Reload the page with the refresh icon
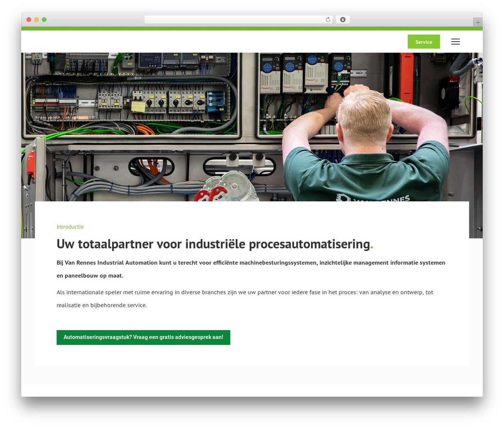This screenshot has width=504, height=427. pyautogui.click(x=328, y=20)
